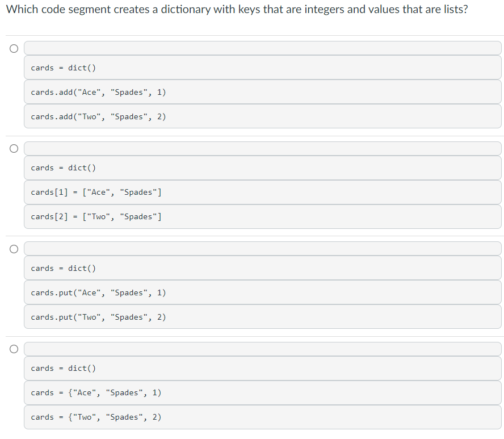Select the last answer's radio button
The image size is (504, 439).
coord(13,349)
